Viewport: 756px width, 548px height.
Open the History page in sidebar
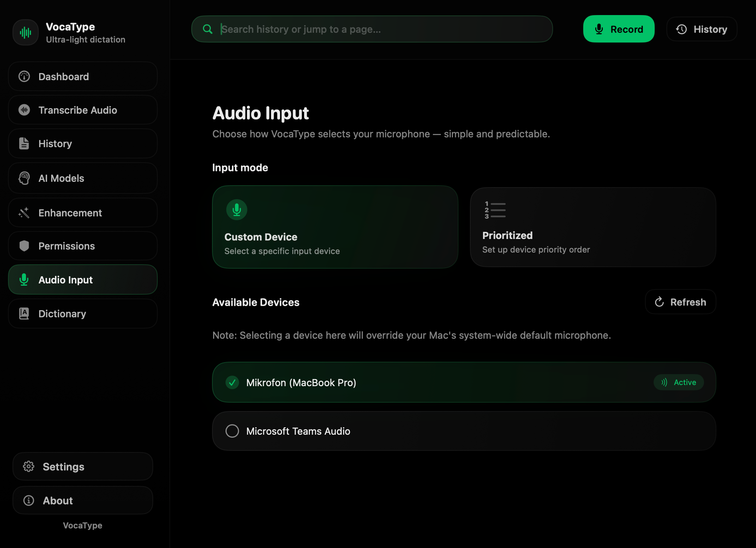(x=82, y=144)
